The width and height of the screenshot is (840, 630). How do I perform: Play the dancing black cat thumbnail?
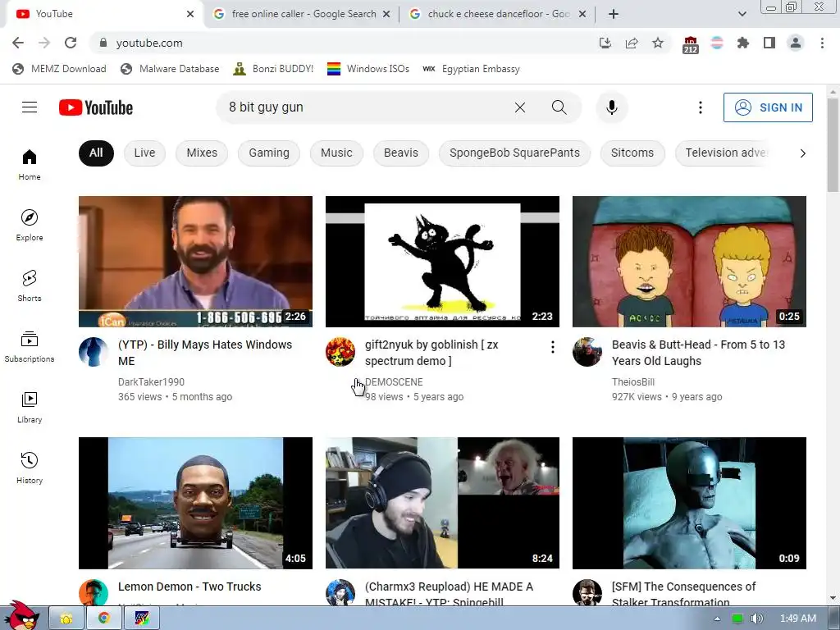tap(442, 262)
